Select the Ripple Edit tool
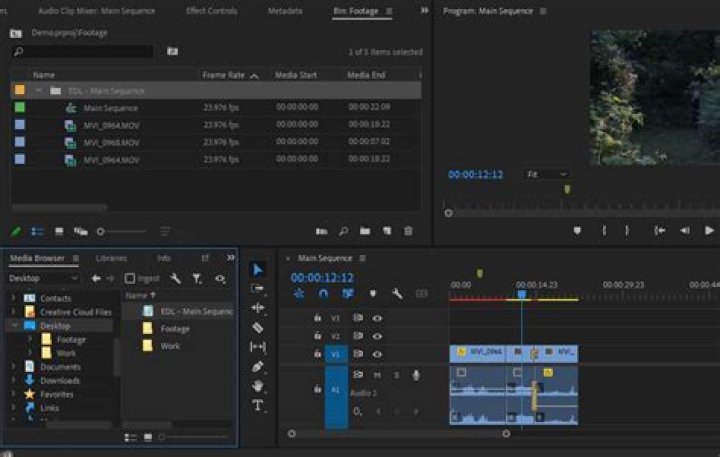 click(258, 308)
